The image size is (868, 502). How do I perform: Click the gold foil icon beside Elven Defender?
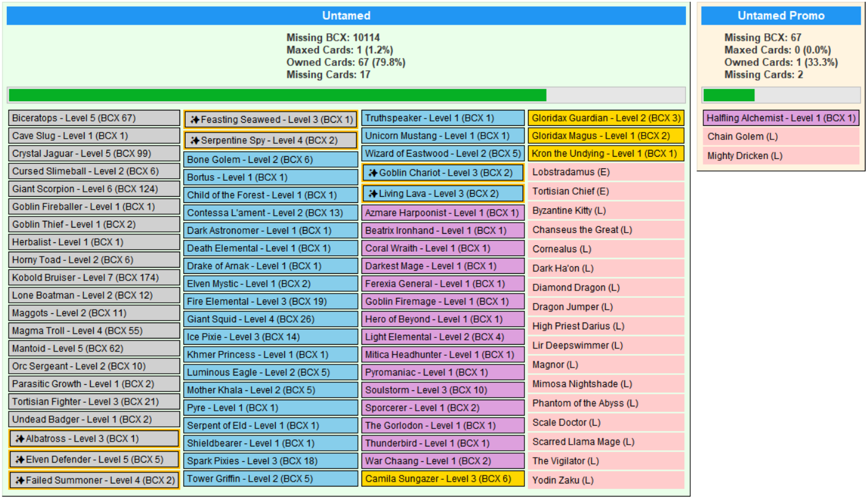coord(20,460)
